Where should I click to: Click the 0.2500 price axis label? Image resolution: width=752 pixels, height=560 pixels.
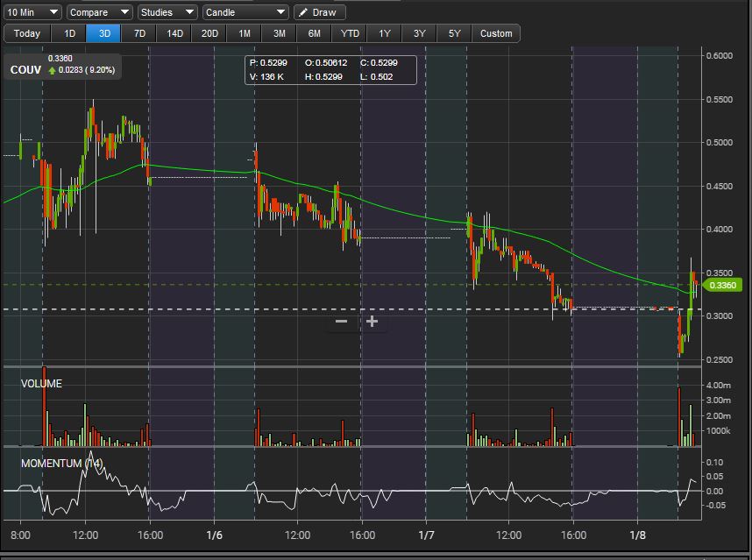tap(720, 359)
